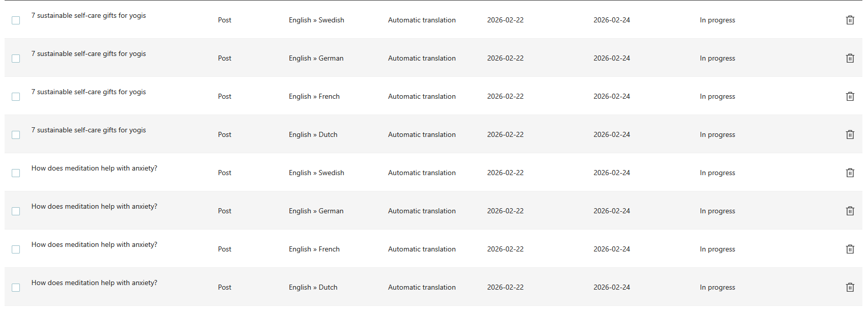The height and width of the screenshot is (309, 868).
Task: Check the meditation anxiety German row
Action: [16, 211]
